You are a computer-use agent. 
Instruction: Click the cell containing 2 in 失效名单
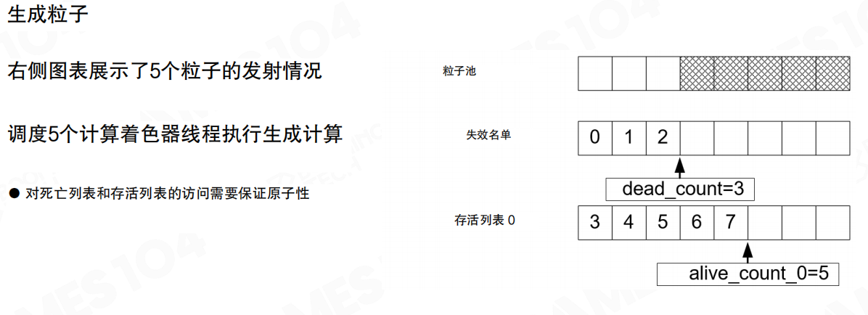pos(663,138)
